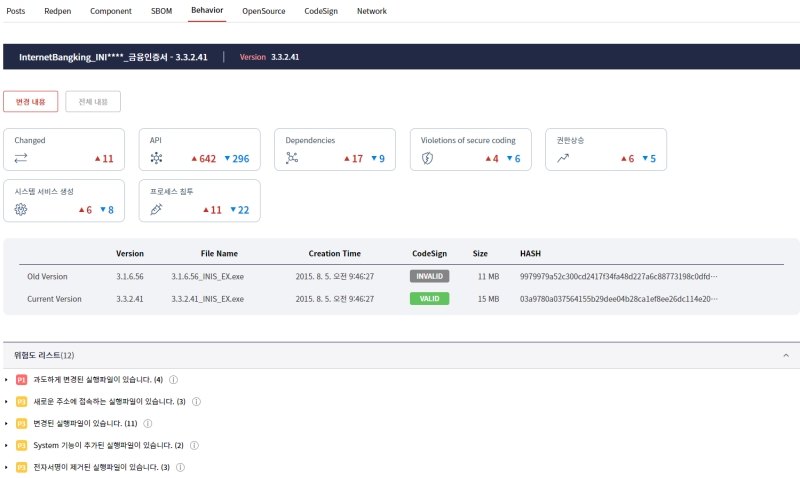Collapse the 위험도 리스트 section chevron
This screenshot has height=478, width=800.
[786, 355]
